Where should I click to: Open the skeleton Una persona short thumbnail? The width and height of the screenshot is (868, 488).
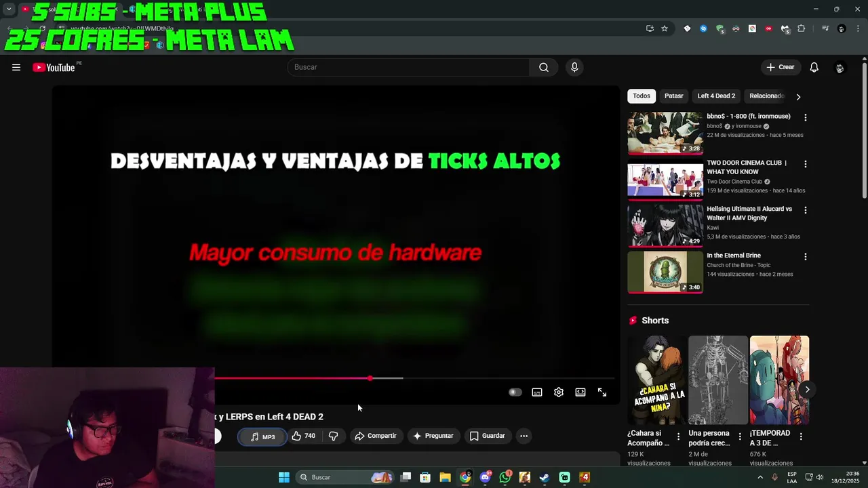[718, 380]
